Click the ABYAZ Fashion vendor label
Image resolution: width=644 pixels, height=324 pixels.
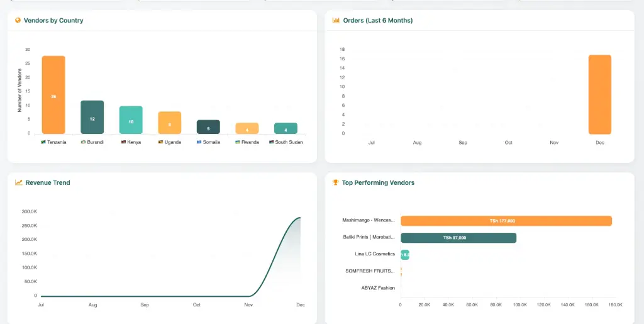coord(379,288)
